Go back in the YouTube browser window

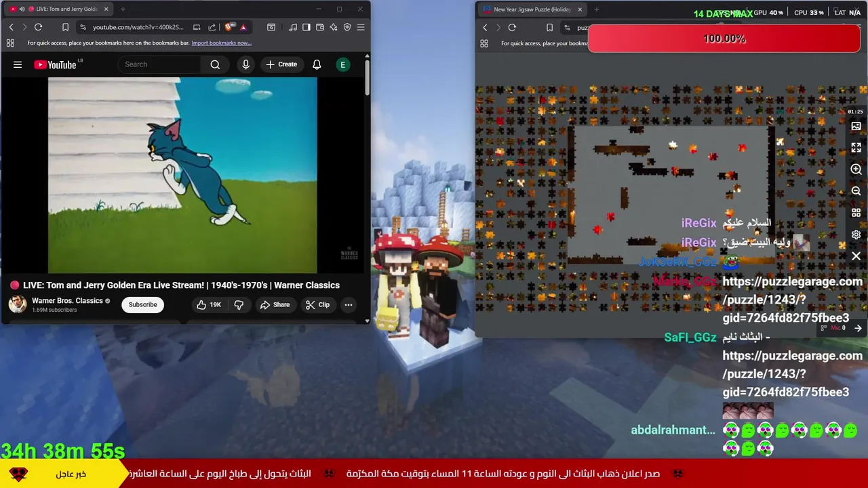click(x=11, y=27)
